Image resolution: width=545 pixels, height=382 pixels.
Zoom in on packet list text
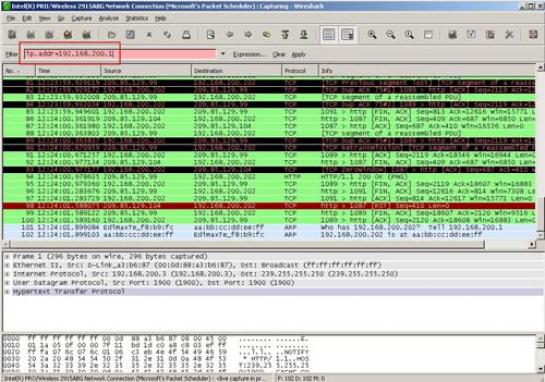point(372,34)
